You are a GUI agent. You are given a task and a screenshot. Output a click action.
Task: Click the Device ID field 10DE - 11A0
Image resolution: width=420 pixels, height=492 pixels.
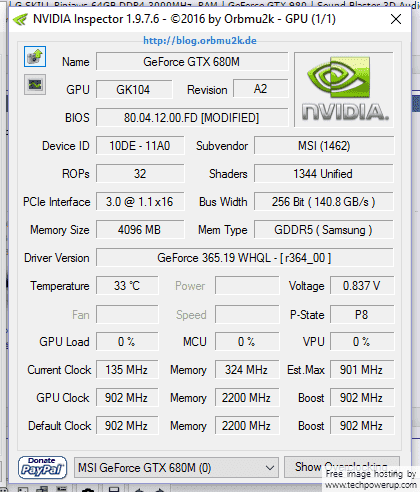(x=140, y=145)
